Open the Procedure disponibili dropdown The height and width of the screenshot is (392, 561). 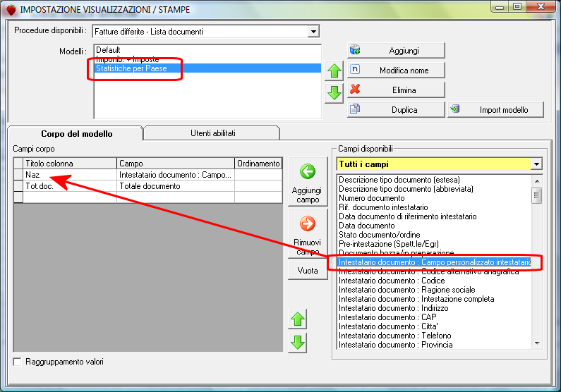(313, 32)
